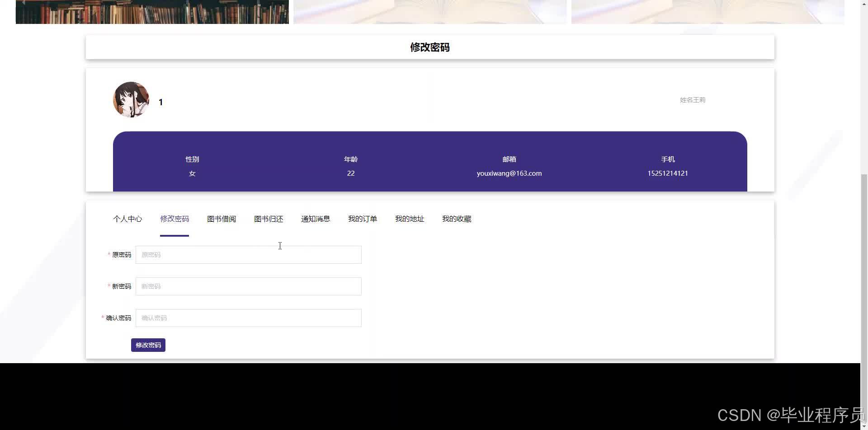Click the 手机 label

point(668,159)
